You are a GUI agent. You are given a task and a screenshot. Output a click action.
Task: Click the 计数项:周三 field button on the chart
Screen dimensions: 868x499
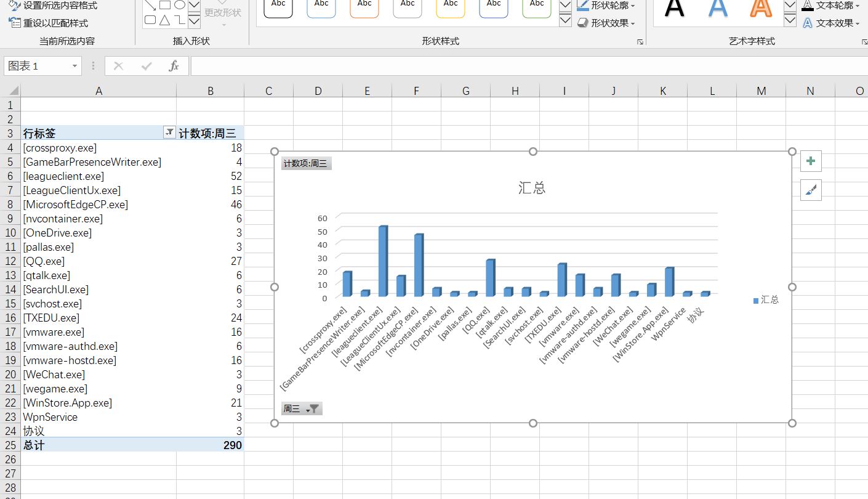coord(306,163)
